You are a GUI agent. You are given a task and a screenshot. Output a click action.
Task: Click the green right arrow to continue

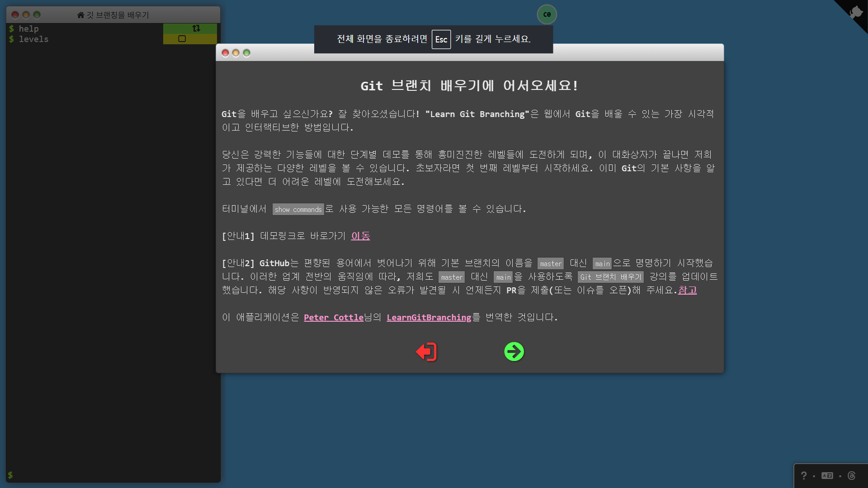[514, 352]
